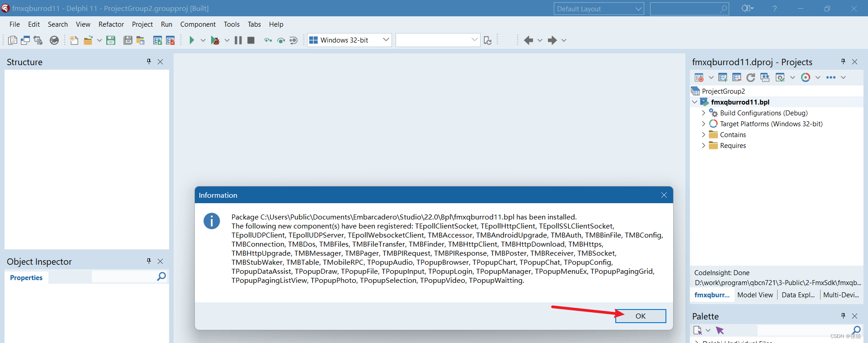The width and height of the screenshot is (868, 343).
Task: Close the Information dialog with X
Action: tap(664, 195)
